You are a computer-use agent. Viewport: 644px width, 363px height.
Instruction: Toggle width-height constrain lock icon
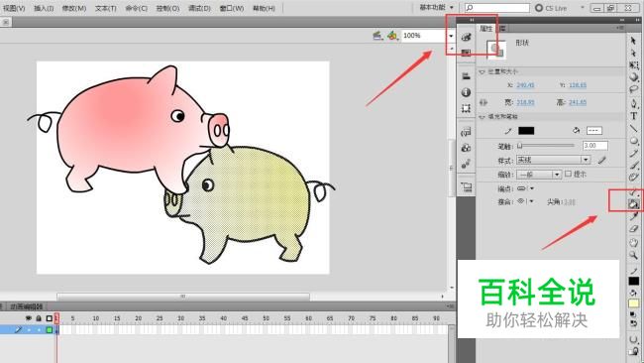click(483, 102)
